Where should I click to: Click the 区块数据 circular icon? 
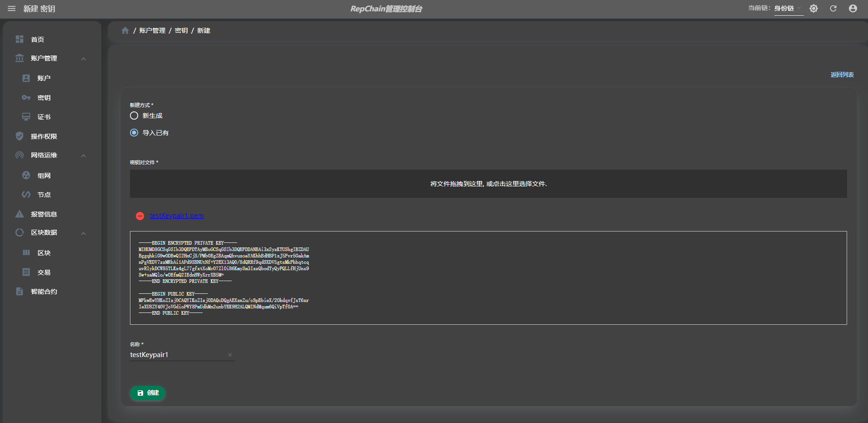(20, 232)
